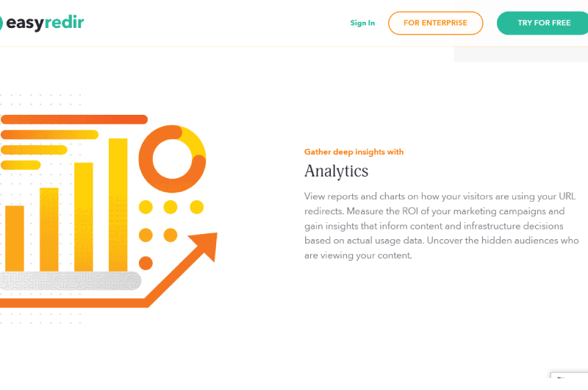Click the 'Gather deep insights with' subtitle
Viewport: 588px width, 390px height.
click(x=354, y=152)
